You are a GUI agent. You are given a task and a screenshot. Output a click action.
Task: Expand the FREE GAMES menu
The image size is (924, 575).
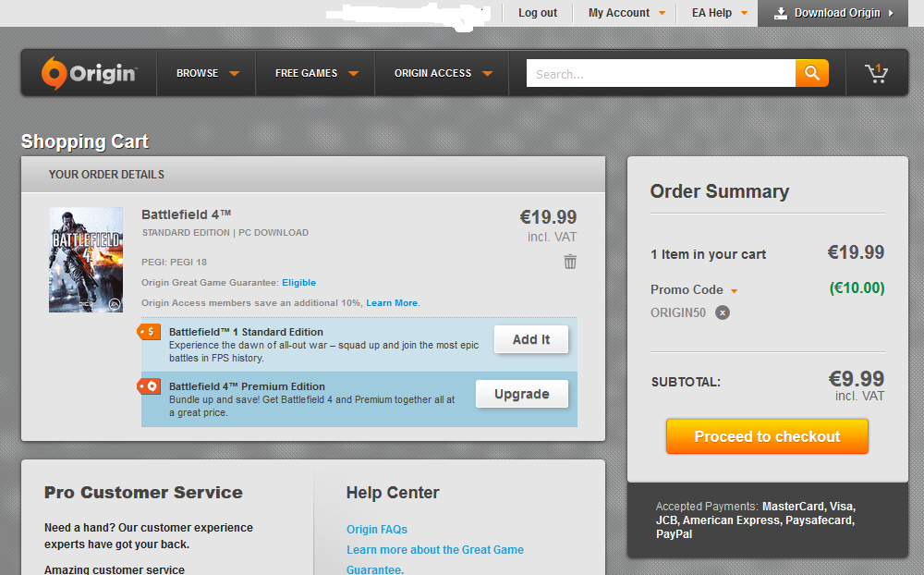pos(316,73)
